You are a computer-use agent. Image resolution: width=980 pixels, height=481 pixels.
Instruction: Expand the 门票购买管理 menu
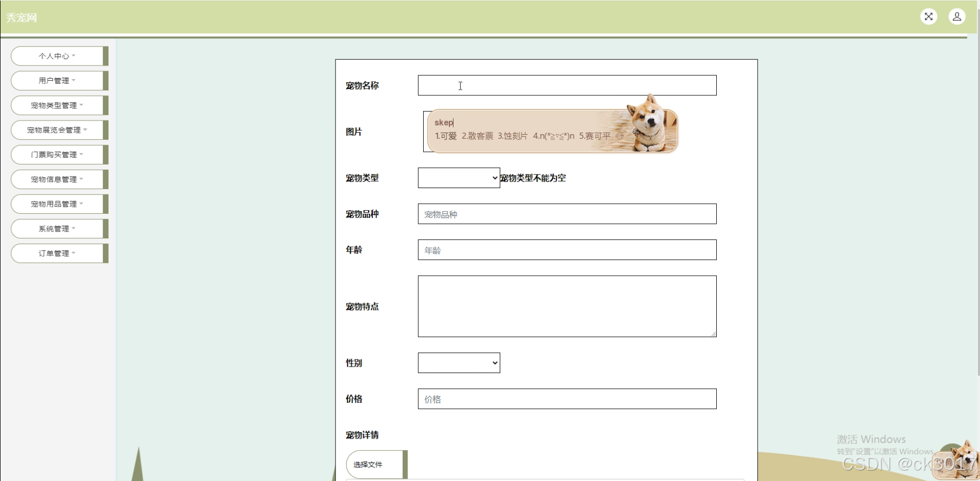point(59,155)
